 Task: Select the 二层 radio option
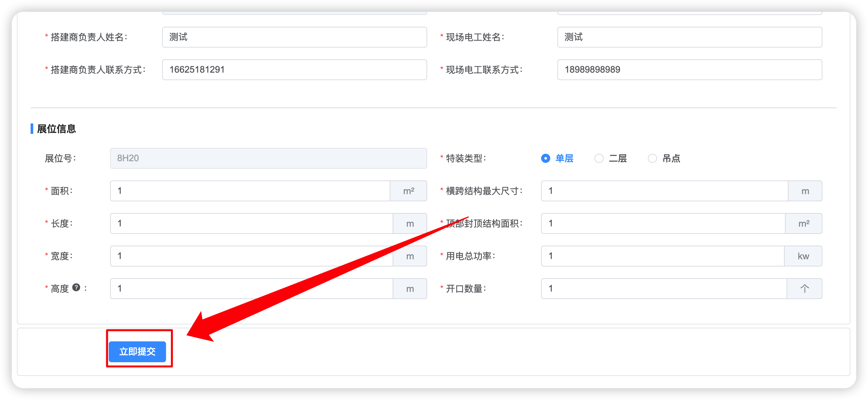(x=610, y=158)
